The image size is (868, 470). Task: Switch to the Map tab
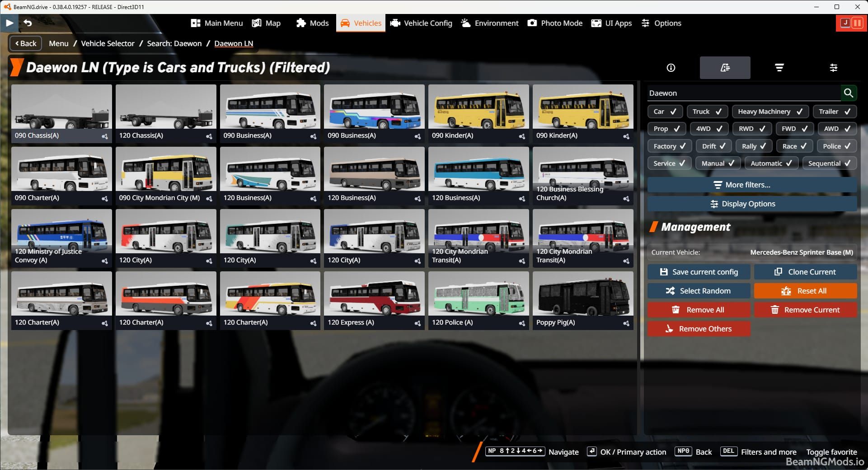(x=267, y=23)
